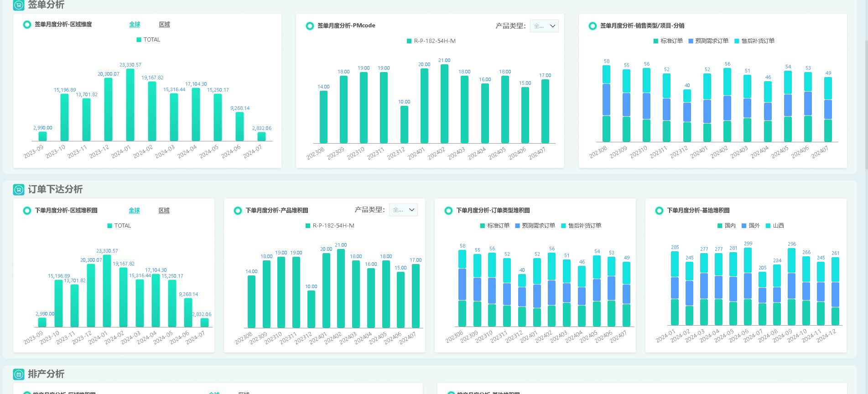Viewport: 868px width, 394px height.
Task: Toggle 售后补货订单 legend in 下单 订单类型堆积图
Action: click(581, 226)
